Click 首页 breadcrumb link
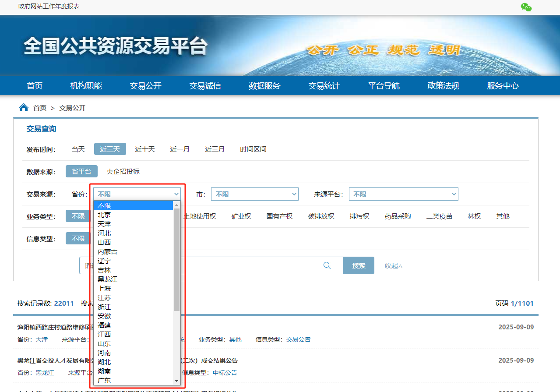The image size is (560, 392). (x=40, y=108)
